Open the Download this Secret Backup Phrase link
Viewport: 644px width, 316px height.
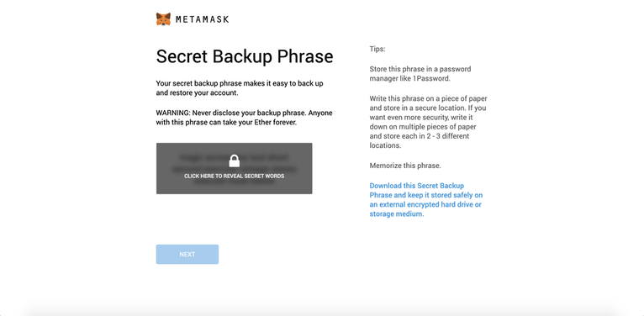point(426,200)
